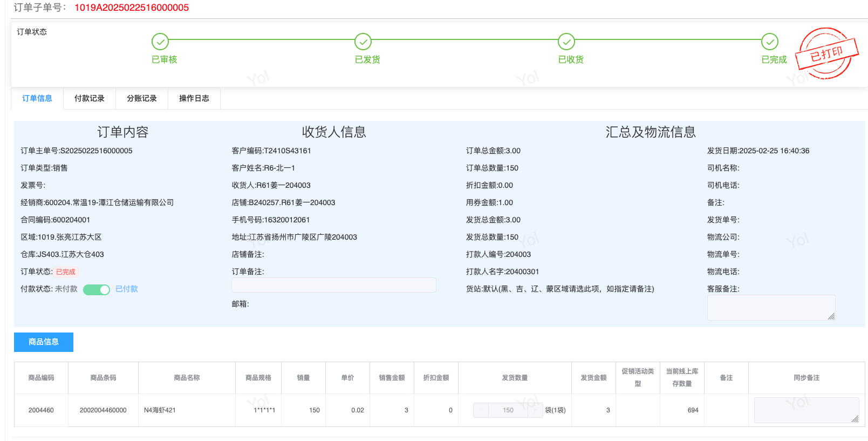Focus the 订单备注 input field

(333, 285)
